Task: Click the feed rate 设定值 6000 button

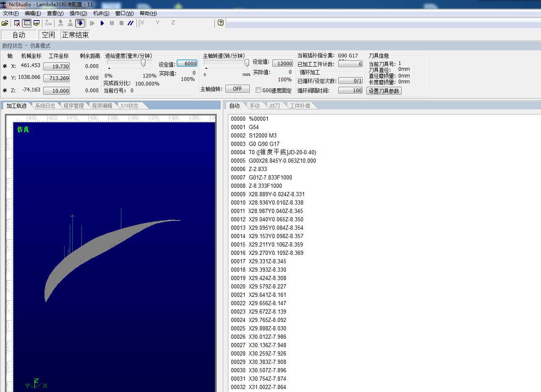Action: point(187,63)
